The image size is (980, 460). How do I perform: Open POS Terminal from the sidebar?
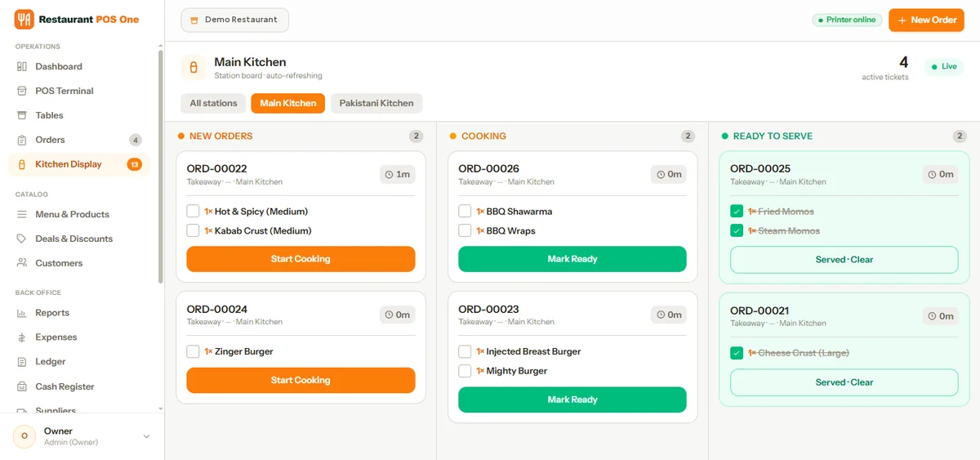pyautogui.click(x=79, y=91)
